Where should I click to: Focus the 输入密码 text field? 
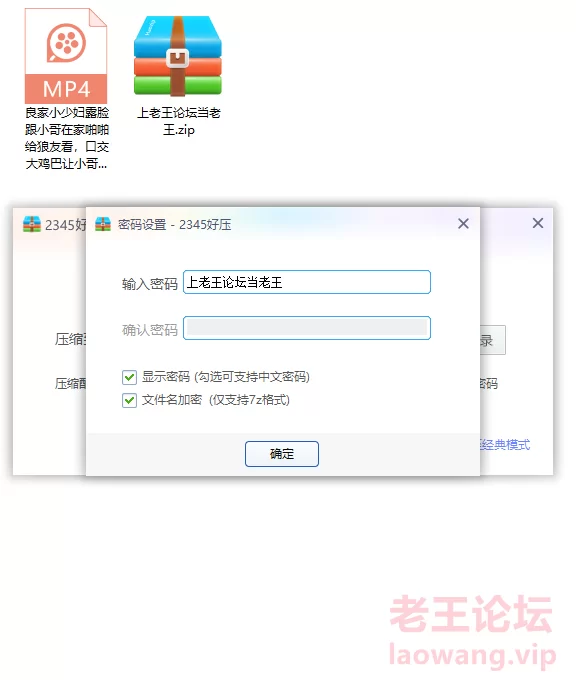[307, 282]
